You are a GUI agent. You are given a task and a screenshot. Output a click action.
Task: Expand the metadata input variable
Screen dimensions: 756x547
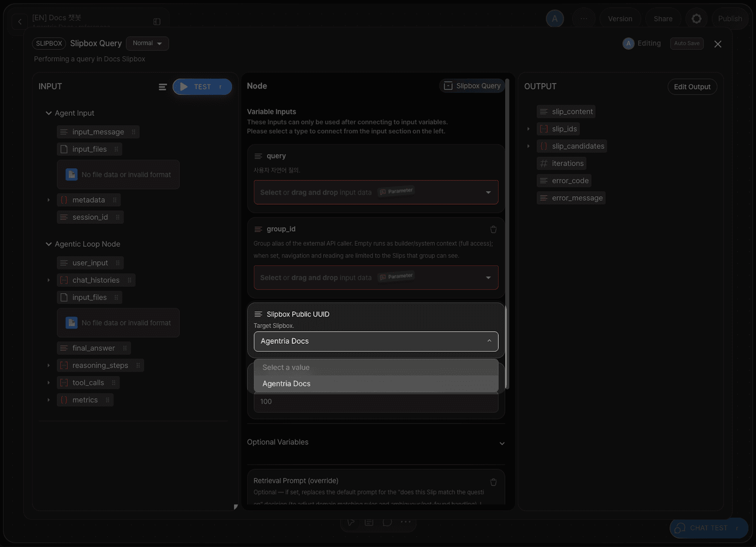coord(49,200)
